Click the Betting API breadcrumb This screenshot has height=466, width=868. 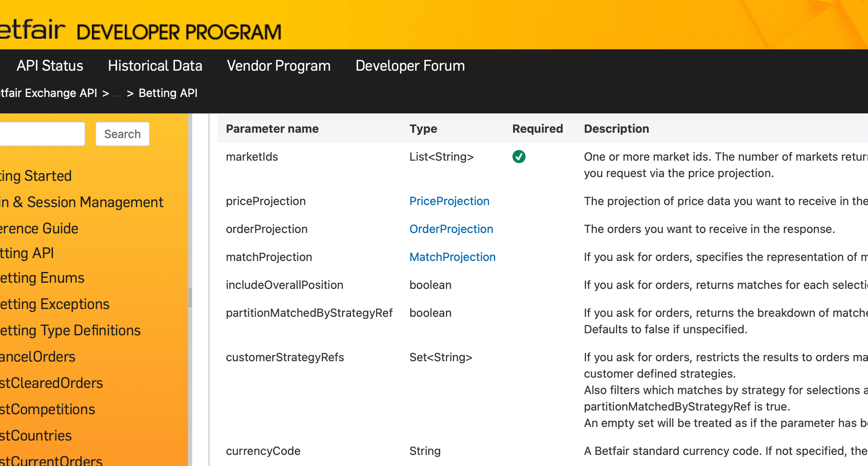coord(168,93)
